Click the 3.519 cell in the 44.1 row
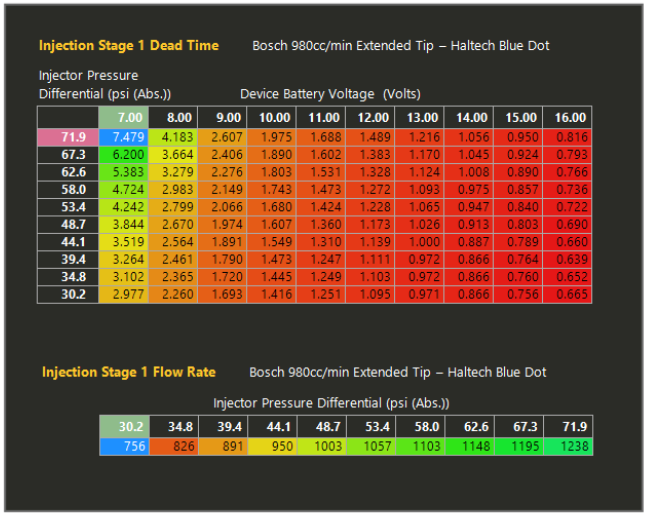648x517 pixels. pyautogui.click(x=124, y=242)
